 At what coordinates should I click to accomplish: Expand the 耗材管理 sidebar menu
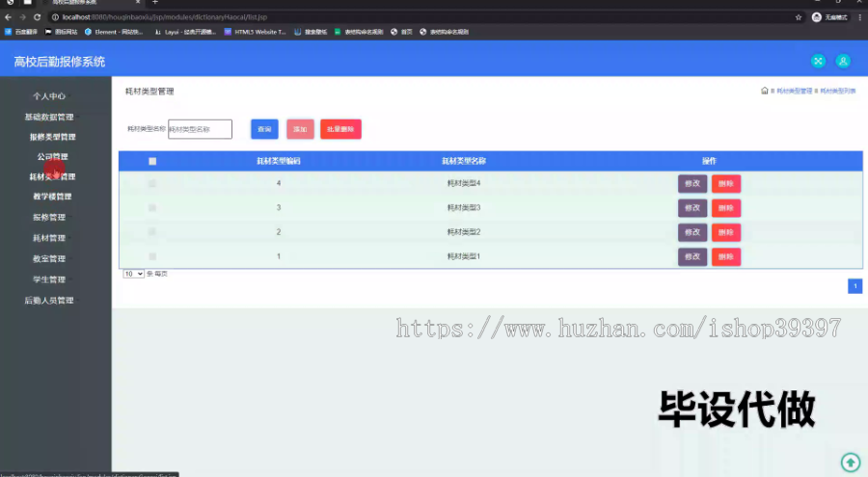tap(49, 238)
